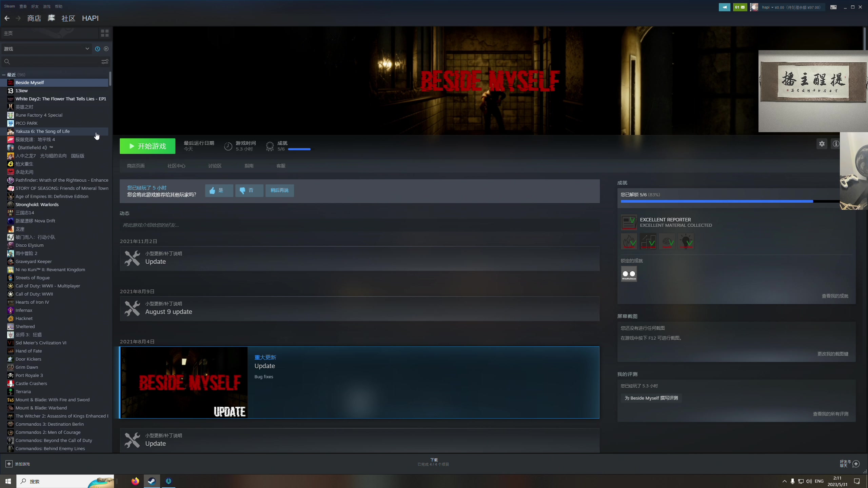Open the 游戏 category dropdown
The image size is (868, 488).
(47, 49)
